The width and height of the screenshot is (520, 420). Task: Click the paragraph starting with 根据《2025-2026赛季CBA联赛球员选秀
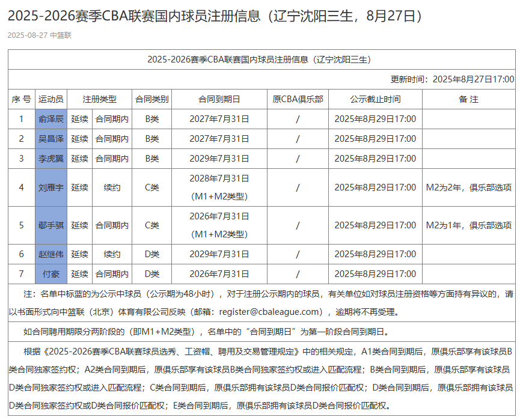pos(261,379)
